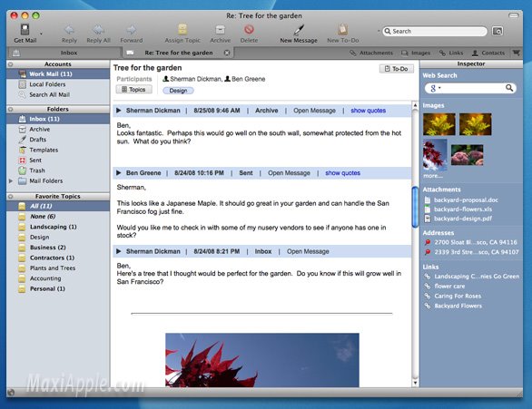Click the Web Search magnifier icon
532x409 pixels.
click(x=509, y=88)
